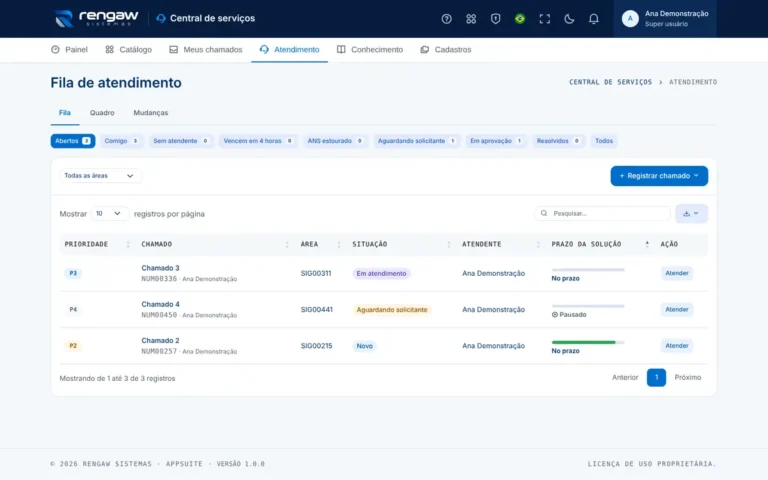This screenshot has width=768, height=480.
Task: Click the Atendimento headset icon
Action: coord(264,49)
